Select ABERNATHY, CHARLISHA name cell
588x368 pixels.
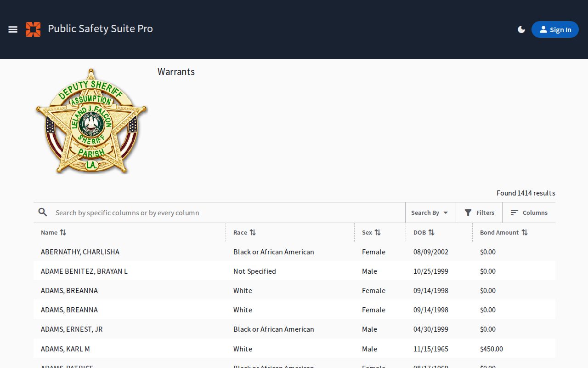[x=80, y=252]
